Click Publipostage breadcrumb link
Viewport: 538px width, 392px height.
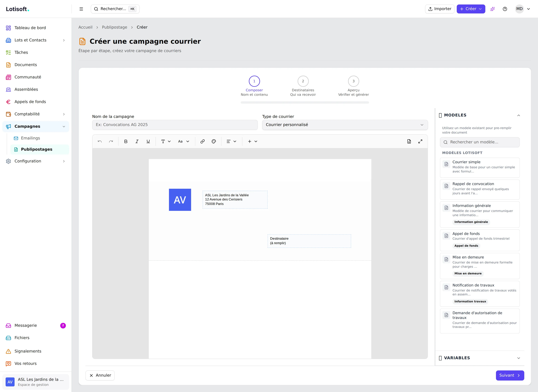114,27
